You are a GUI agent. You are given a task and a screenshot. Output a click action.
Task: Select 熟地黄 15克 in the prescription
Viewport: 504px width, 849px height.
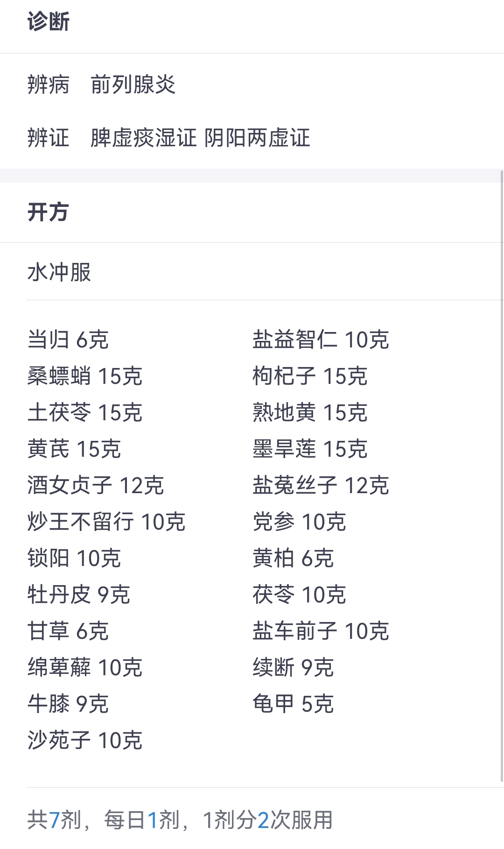click(x=310, y=412)
